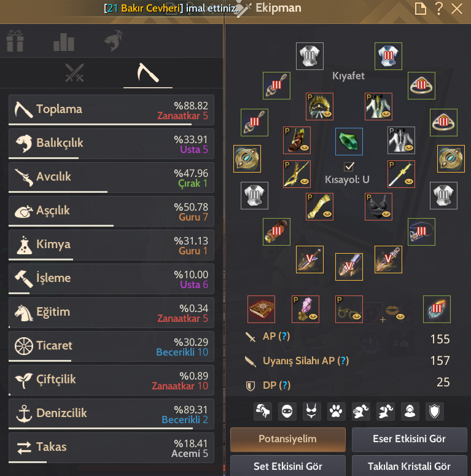Click the AP question mark help
The height and width of the screenshot is (476, 471).
284,336
